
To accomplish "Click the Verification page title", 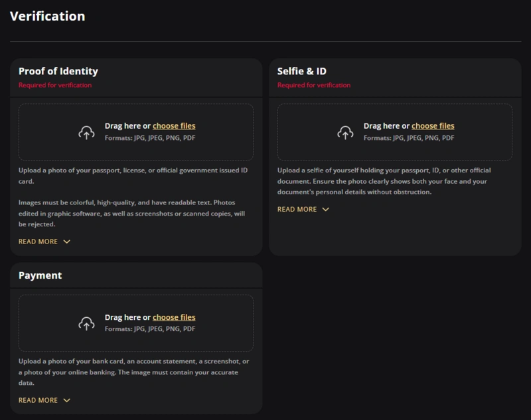I will [x=47, y=16].
